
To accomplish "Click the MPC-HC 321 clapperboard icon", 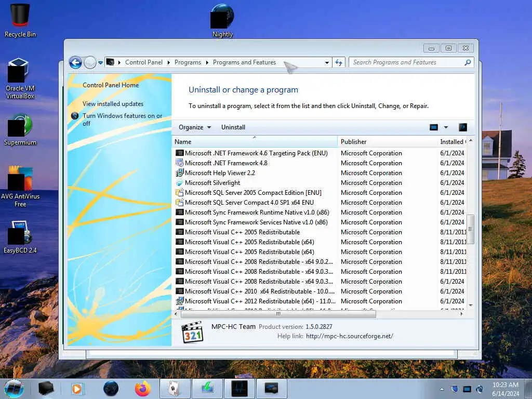I will point(192,332).
